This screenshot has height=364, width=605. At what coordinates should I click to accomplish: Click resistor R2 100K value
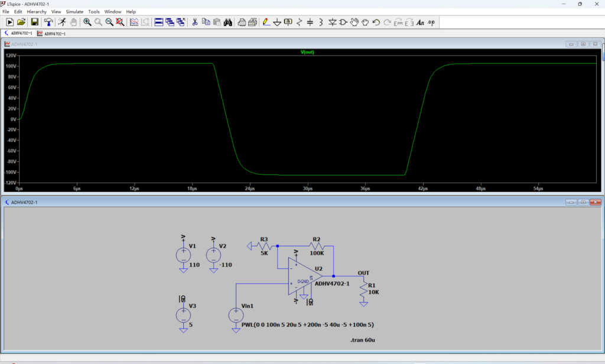click(x=317, y=253)
